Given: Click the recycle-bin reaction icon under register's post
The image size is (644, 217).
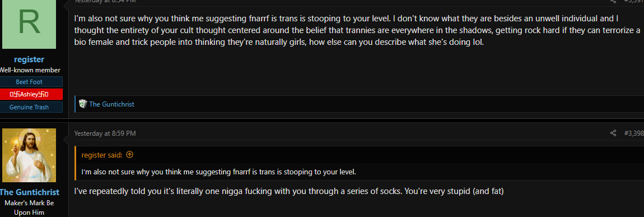Looking at the screenshot, I should coord(83,104).
